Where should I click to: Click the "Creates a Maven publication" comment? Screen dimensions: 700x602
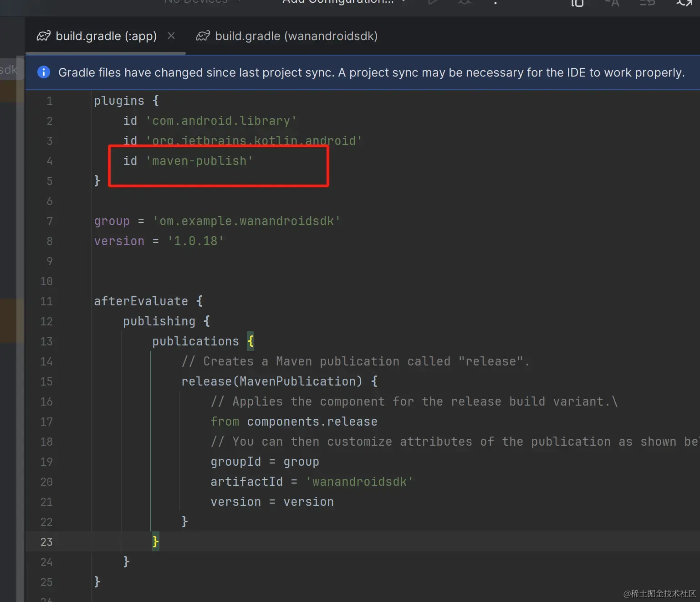click(356, 361)
